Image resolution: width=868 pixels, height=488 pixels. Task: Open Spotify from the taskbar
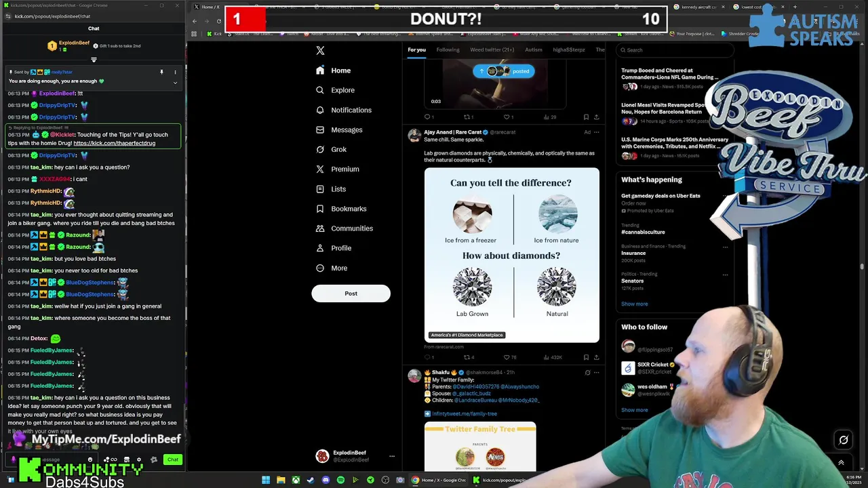pos(340,481)
